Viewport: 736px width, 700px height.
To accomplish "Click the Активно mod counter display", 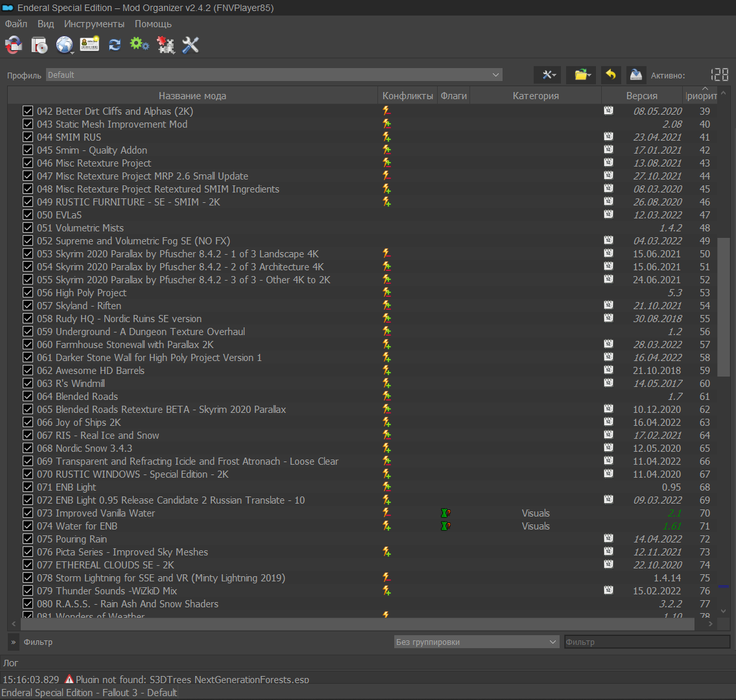I will [720, 75].
